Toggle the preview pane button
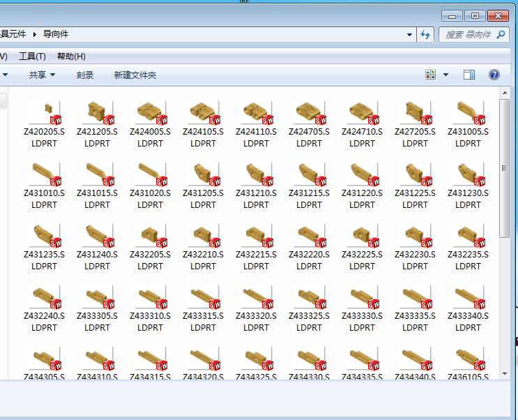Viewport: 518px width, 420px height. [469, 75]
